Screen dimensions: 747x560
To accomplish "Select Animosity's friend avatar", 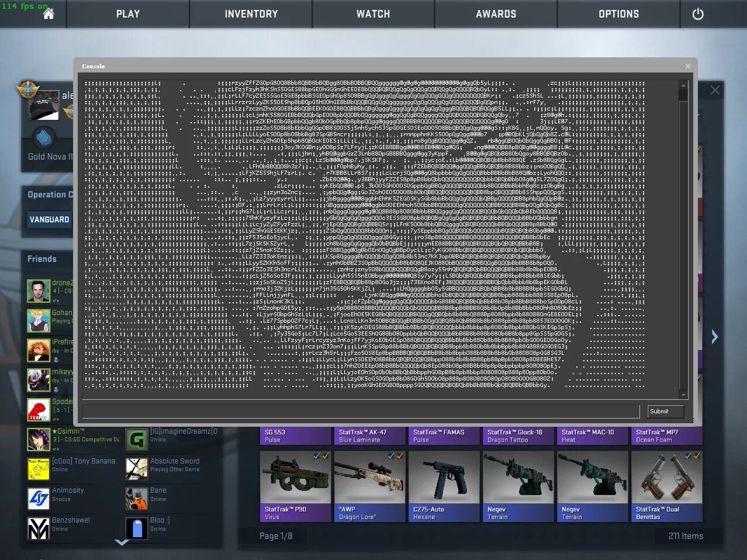I will click(x=39, y=499).
